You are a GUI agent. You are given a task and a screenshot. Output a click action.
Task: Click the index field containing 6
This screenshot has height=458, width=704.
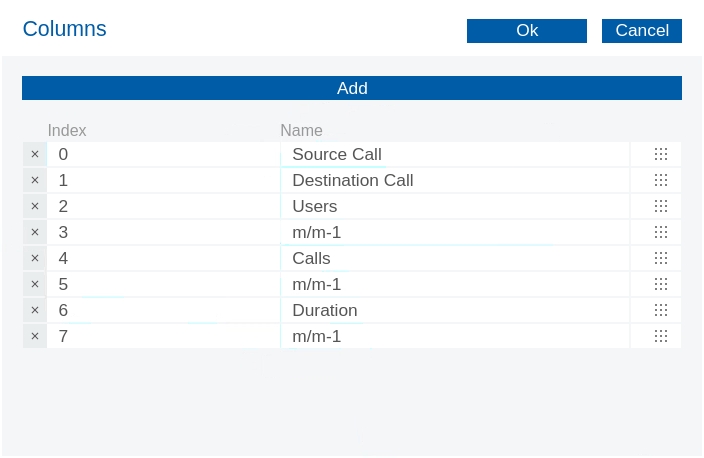(165, 310)
